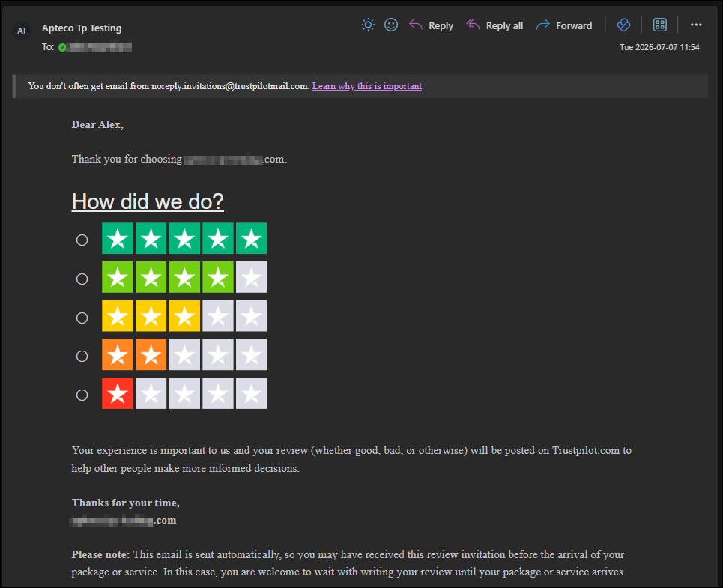The height and width of the screenshot is (588, 723).
Task: Click the red star in one-star row
Action: click(118, 393)
